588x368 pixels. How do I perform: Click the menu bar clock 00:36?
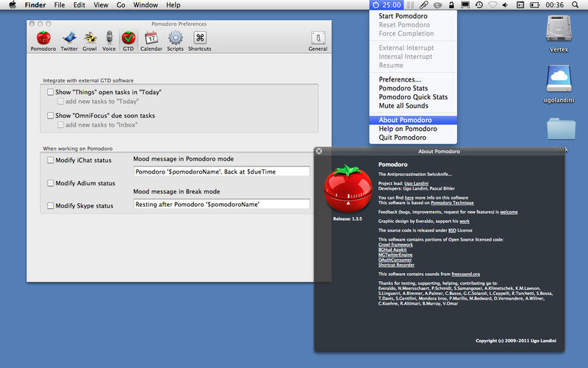(x=554, y=5)
